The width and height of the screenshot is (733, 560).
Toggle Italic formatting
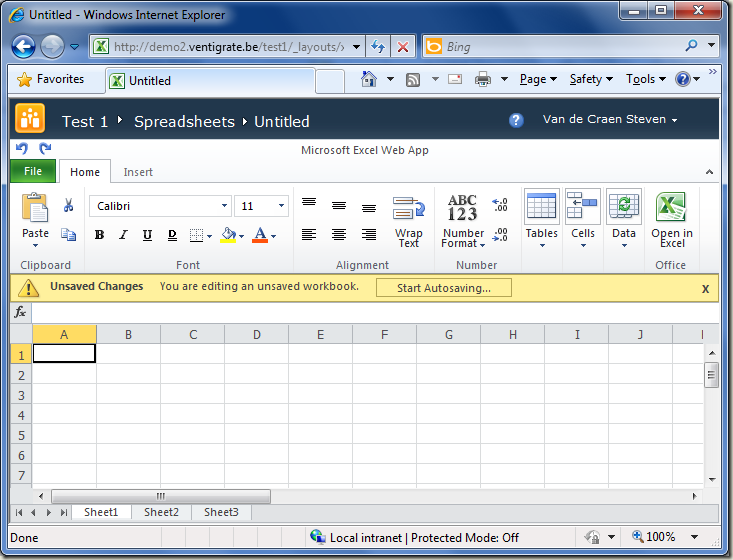(x=123, y=235)
